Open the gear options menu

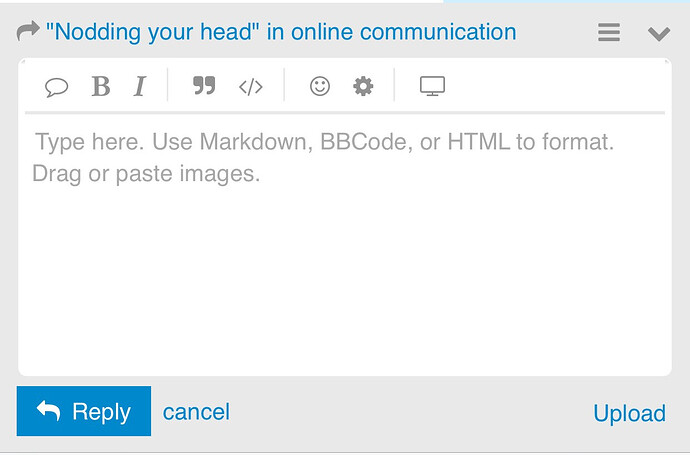(x=363, y=86)
